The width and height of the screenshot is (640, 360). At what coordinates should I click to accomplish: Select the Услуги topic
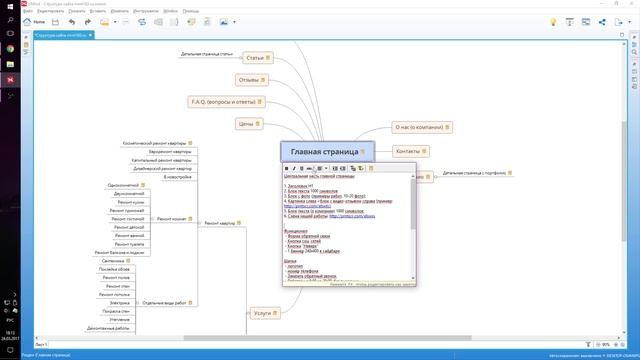tap(265, 313)
